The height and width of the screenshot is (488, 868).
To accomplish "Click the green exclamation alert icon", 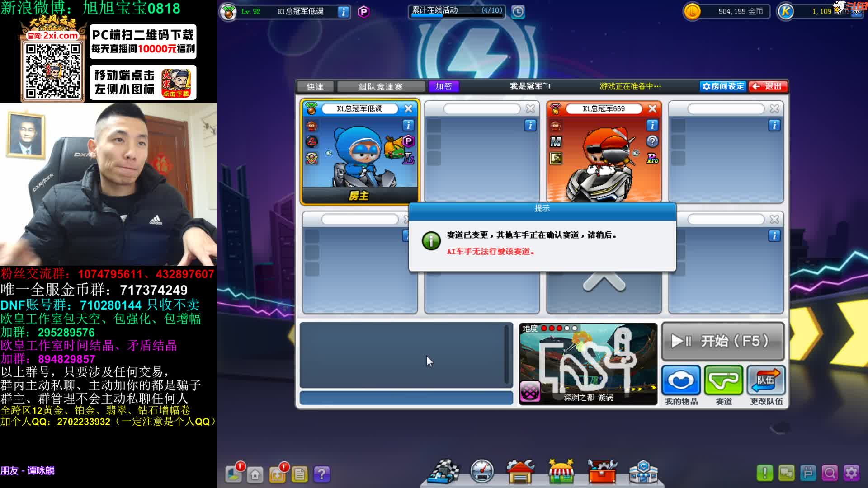I will (x=765, y=473).
